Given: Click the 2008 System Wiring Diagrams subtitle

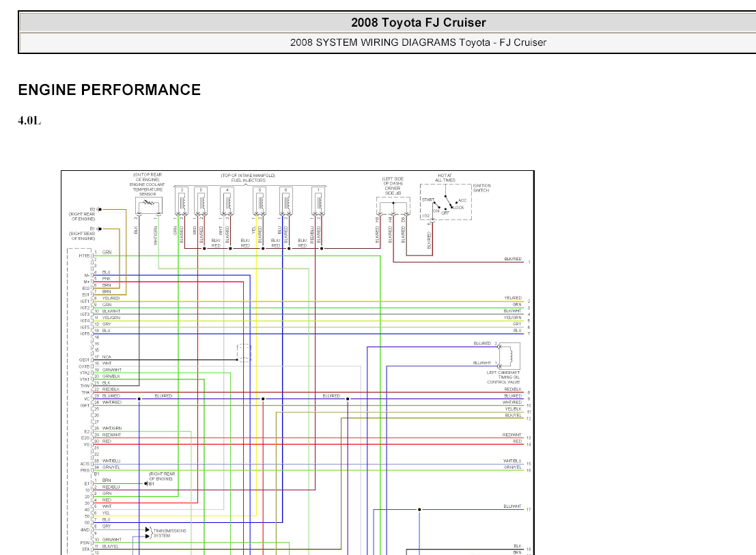Looking at the screenshot, I should point(418,42).
